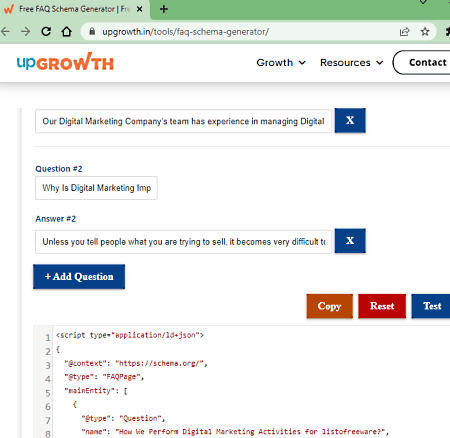This screenshot has width=450, height=438.
Task: Close the FAQ Schema Generator tab
Action: click(x=140, y=9)
